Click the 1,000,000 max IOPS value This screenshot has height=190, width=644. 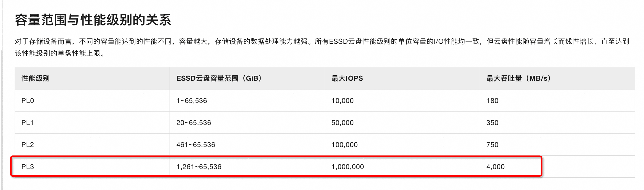348,167
